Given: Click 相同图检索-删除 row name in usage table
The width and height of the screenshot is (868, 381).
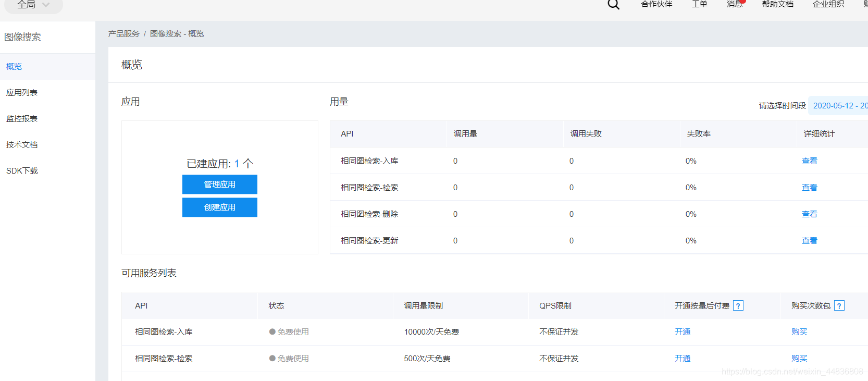Looking at the screenshot, I should (369, 214).
